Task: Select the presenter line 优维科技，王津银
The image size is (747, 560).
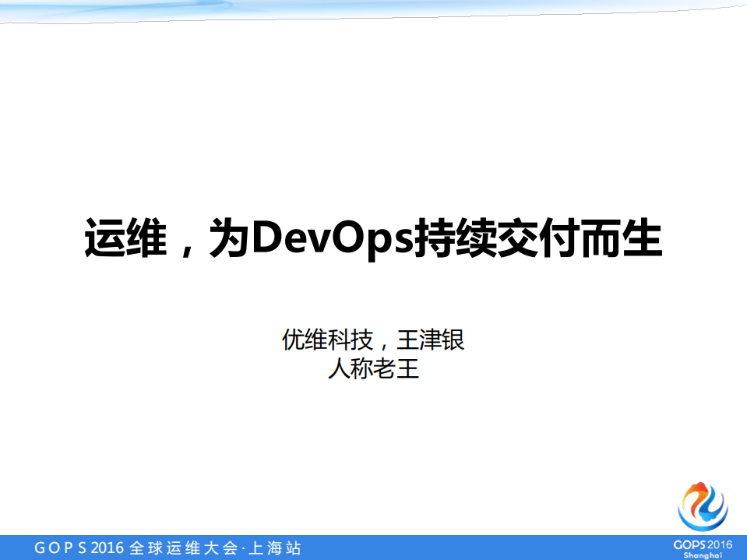Action: (372, 340)
